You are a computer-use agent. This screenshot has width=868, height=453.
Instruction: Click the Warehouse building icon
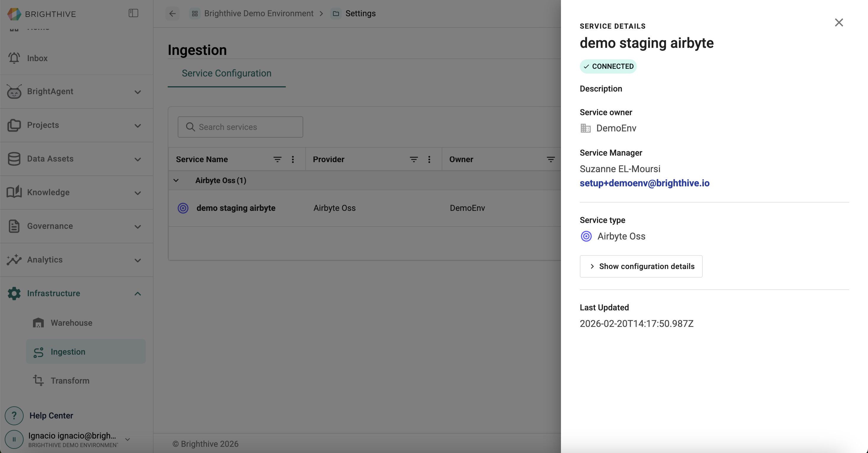[x=38, y=322]
